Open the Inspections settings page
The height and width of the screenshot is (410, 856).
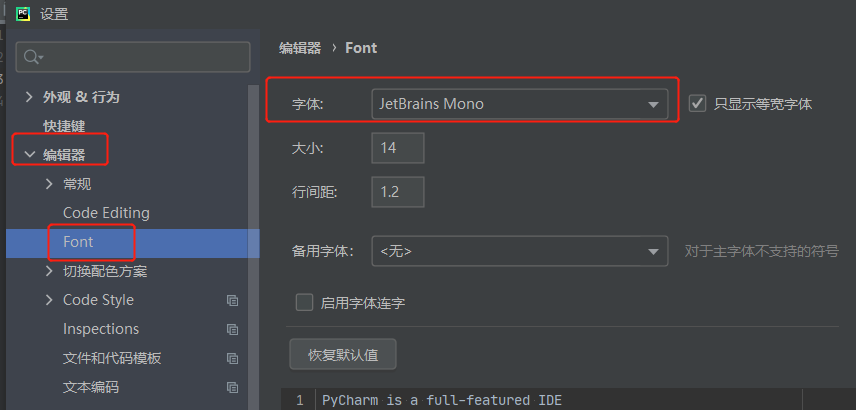(101, 329)
